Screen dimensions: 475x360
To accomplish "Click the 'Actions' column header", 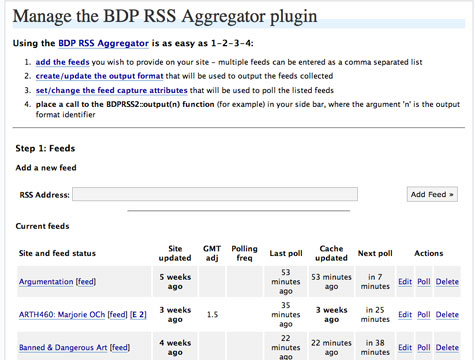I will (x=429, y=253).
